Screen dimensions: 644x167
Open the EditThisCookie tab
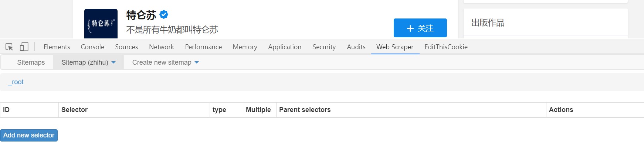click(446, 47)
